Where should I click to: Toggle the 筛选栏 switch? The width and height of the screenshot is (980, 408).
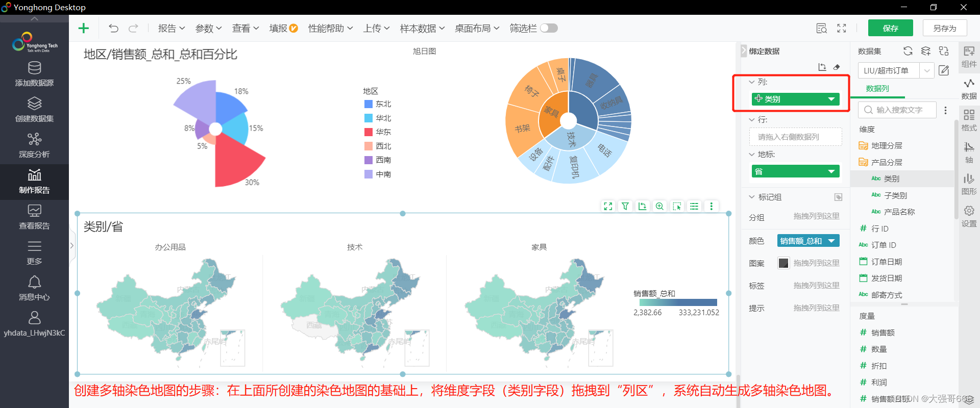coord(549,28)
